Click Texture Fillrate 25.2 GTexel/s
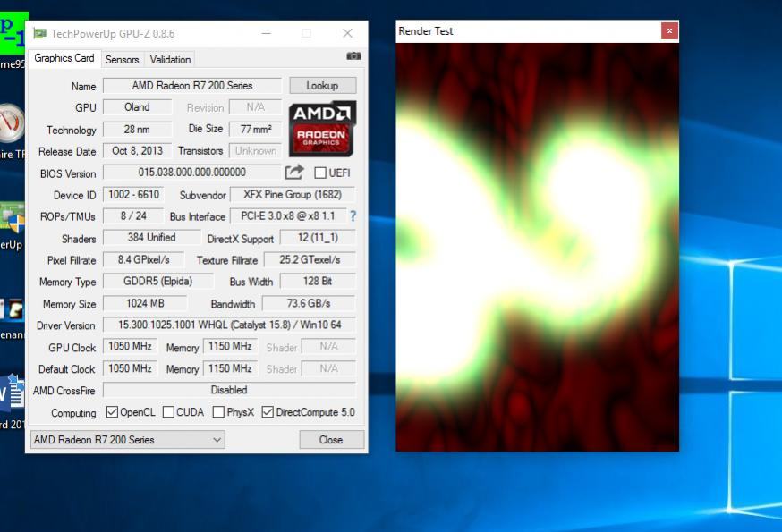 pyautogui.click(x=310, y=260)
